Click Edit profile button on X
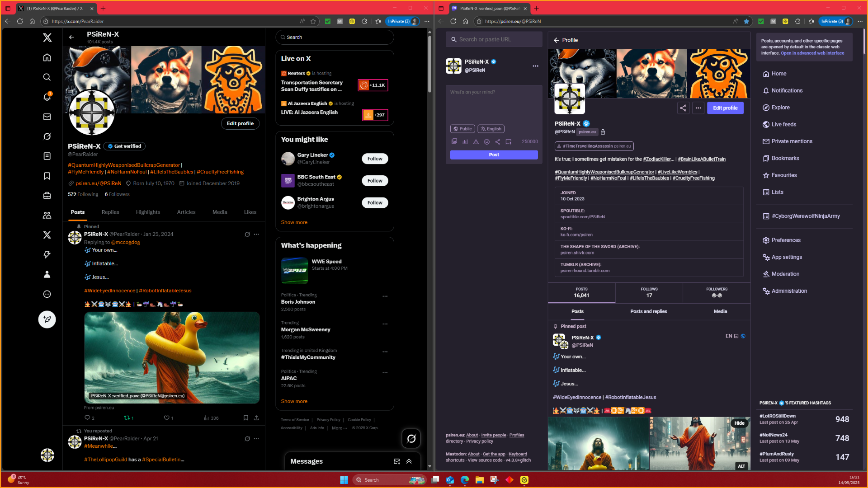 [x=240, y=123]
